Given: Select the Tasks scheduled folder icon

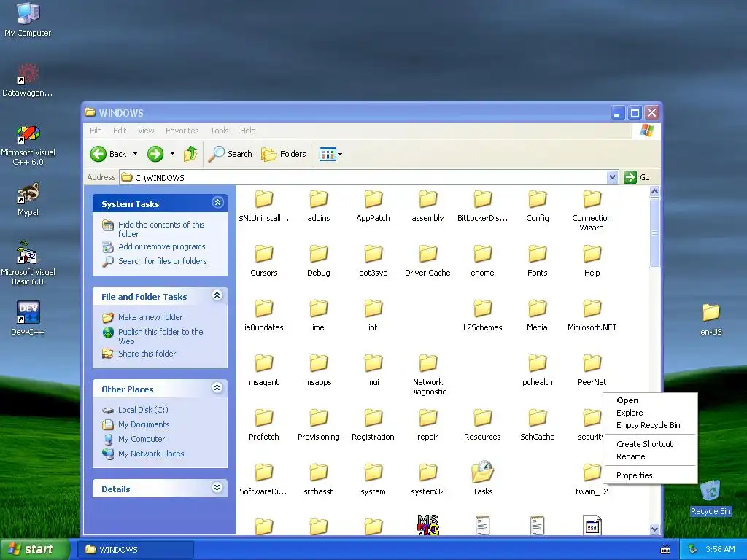Looking at the screenshot, I should coord(483,472).
